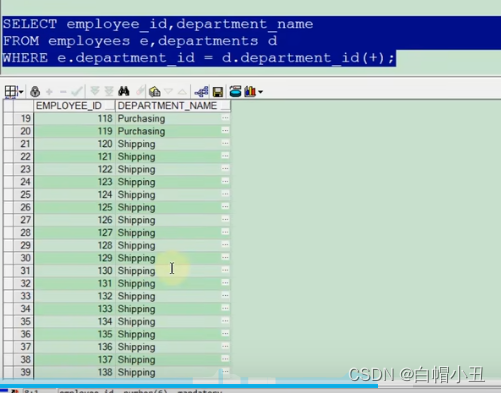Click the delete record minus icon

(63, 91)
